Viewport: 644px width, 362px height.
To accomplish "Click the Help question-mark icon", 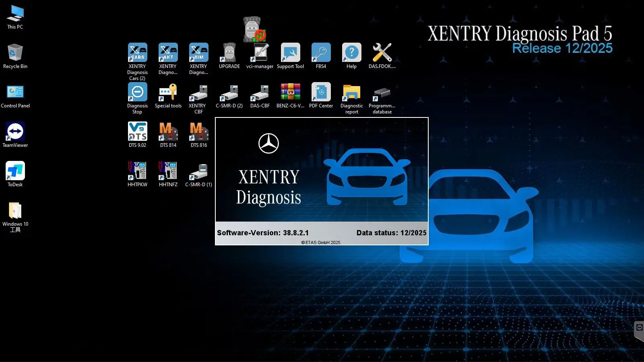I will click(351, 53).
